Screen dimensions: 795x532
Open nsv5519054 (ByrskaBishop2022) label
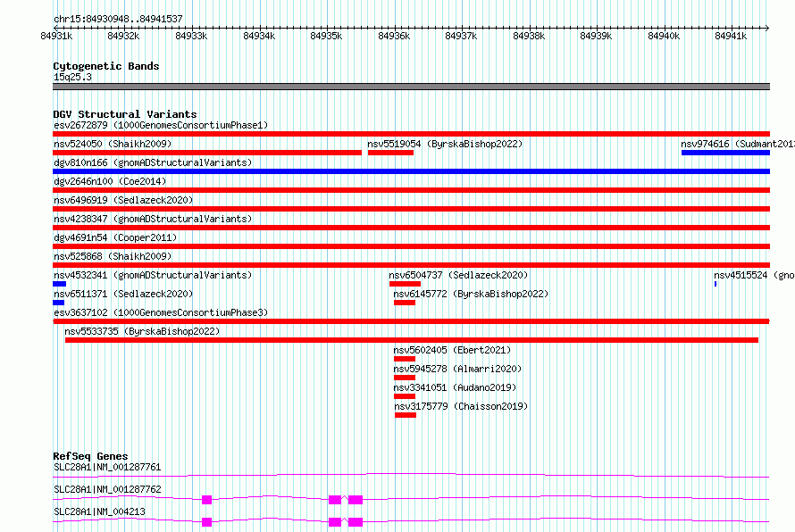pyautogui.click(x=445, y=144)
